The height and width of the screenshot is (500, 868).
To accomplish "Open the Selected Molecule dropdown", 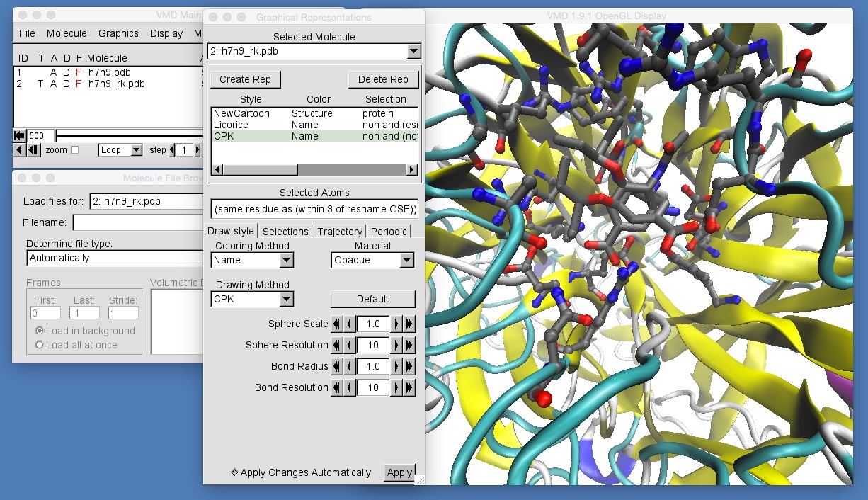I will pos(412,51).
